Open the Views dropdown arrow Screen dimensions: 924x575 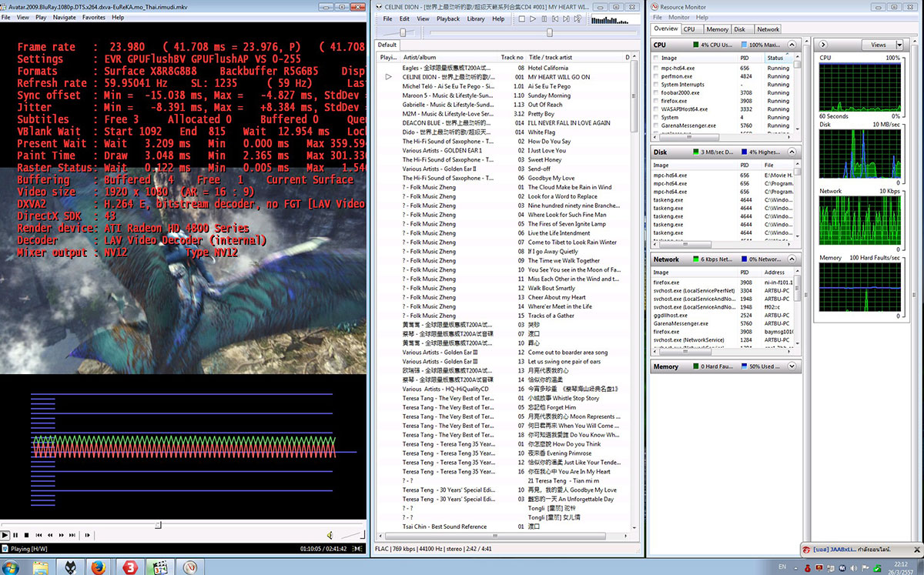[x=899, y=45]
